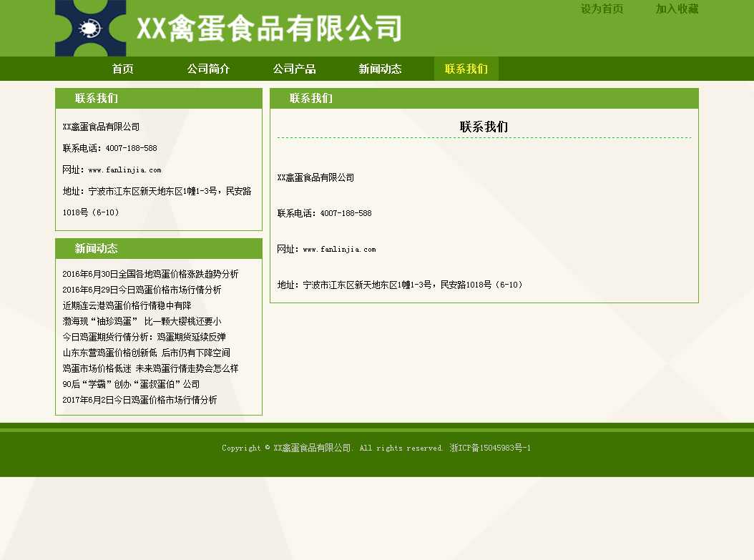Read the 近期连云港鸡蛋价格 news item
The width and height of the screenshot is (754, 560).
click(127, 306)
